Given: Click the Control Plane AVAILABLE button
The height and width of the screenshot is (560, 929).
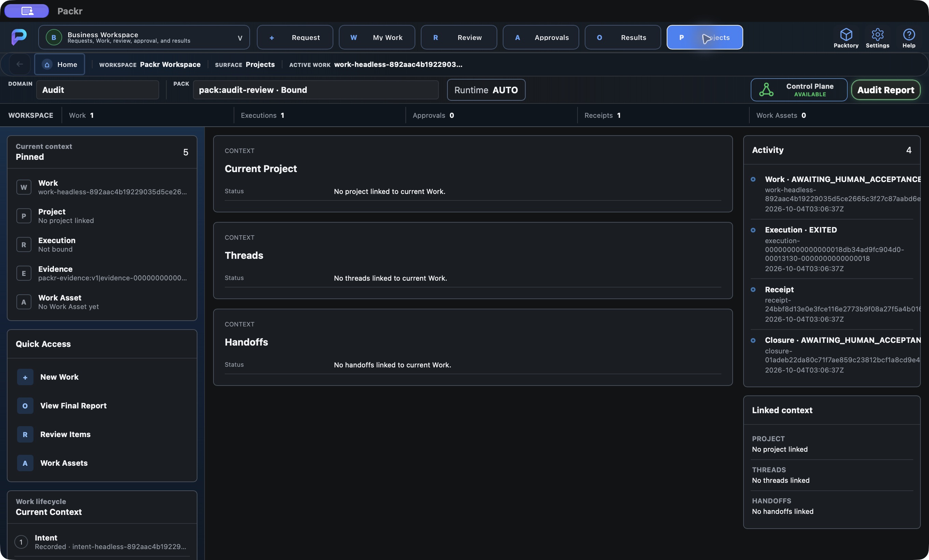Looking at the screenshot, I should (x=799, y=90).
